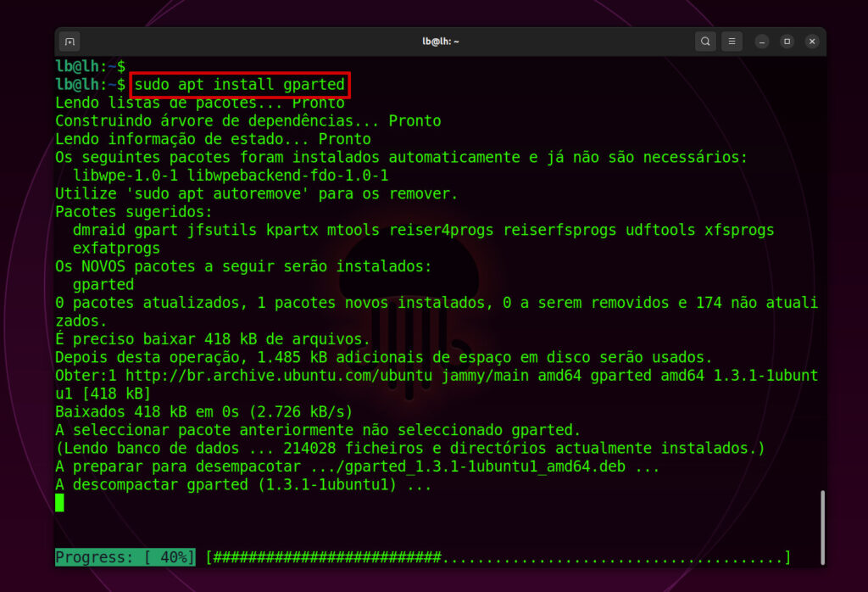Click the 'Lendo informação de estado' line
This screenshot has height=592, width=868.
coord(213,140)
